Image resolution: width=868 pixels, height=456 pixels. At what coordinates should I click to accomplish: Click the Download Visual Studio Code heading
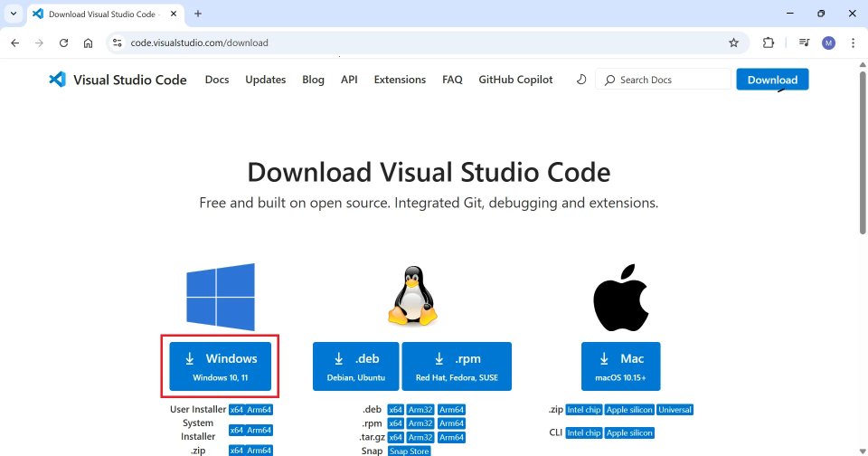429,172
